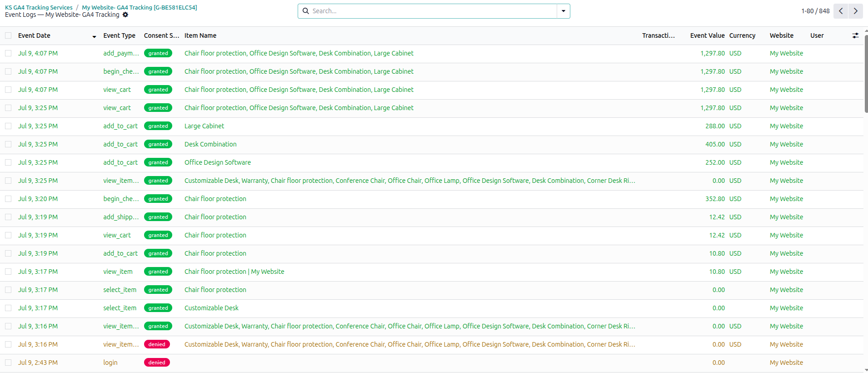Click the login event type cell

click(x=110, y=363)
